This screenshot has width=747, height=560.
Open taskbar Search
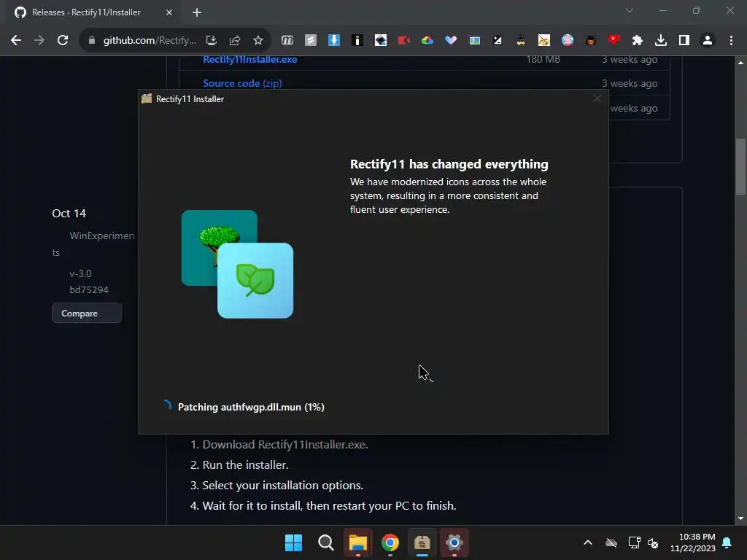point(326,542)
